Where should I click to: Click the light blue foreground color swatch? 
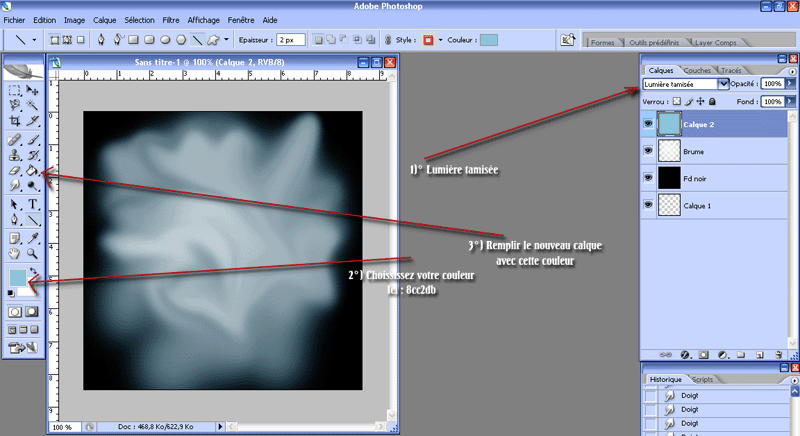(18, 278)
